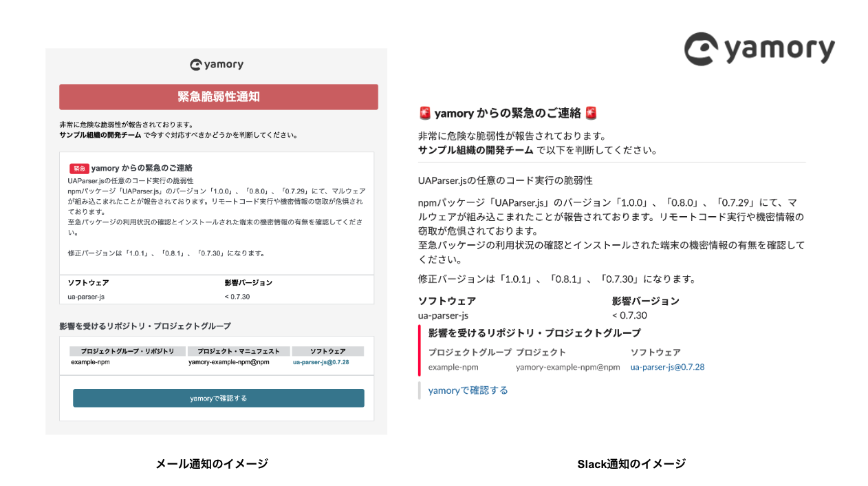Click the blue ua-parser-js@0.7.28 link in Slack
The image size is (868, 486).
click(667, 367)
